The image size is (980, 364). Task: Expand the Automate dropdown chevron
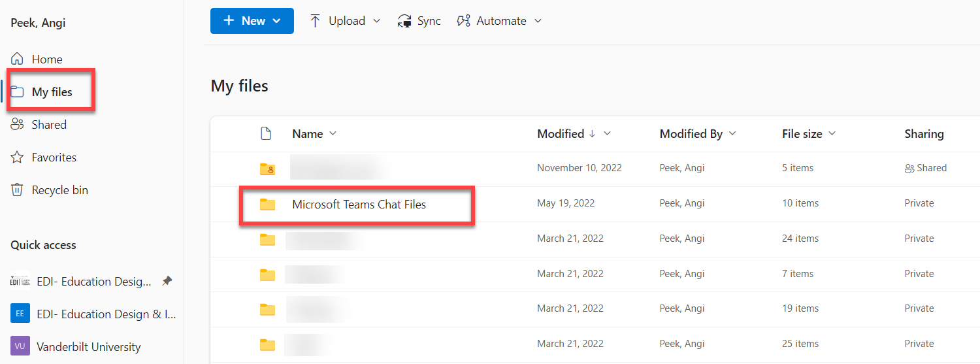tap(538, 21)
